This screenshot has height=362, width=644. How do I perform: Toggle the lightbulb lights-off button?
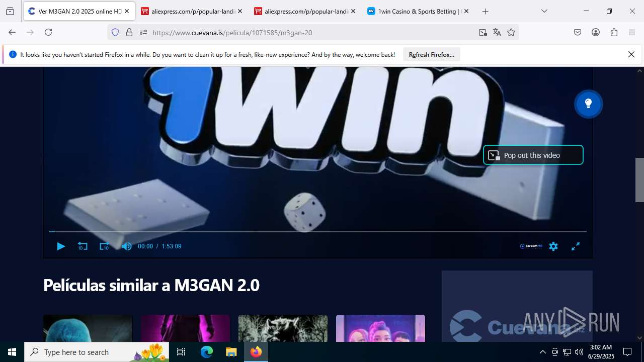point(588,104)
